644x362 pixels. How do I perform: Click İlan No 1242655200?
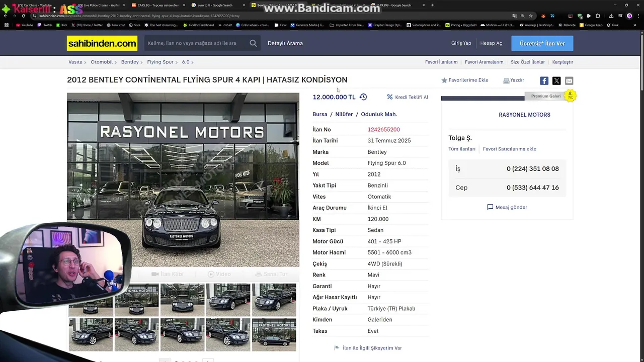click(383, 130)
